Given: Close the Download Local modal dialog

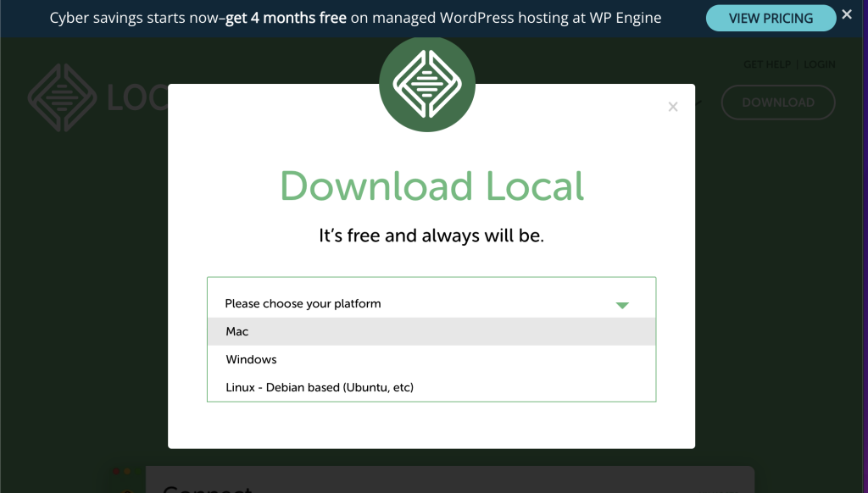Looking at the screenshot, I should (672, 107).
